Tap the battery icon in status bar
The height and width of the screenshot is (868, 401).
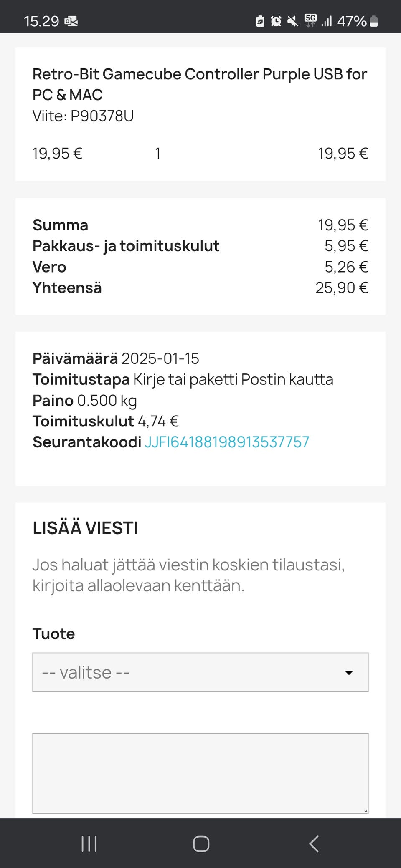click(374, 21)
